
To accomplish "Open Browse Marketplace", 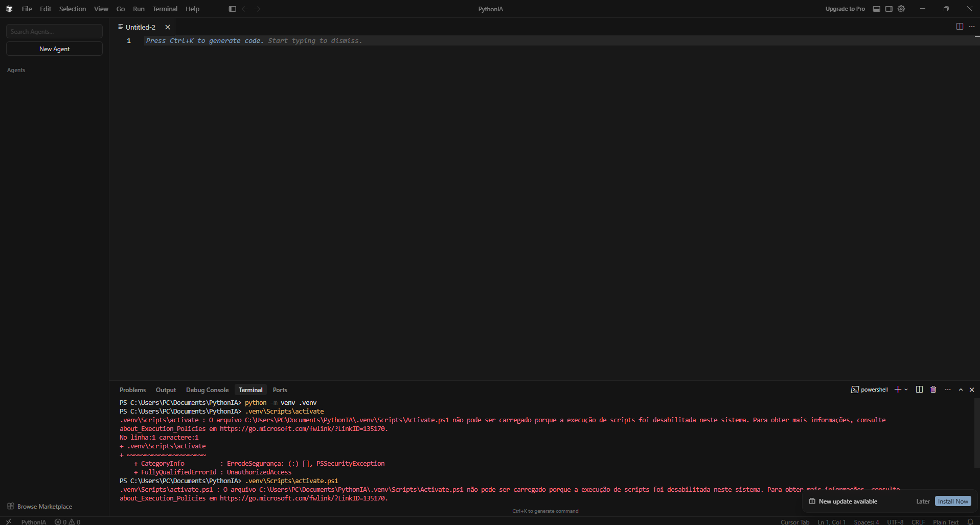I will [40, 506].
